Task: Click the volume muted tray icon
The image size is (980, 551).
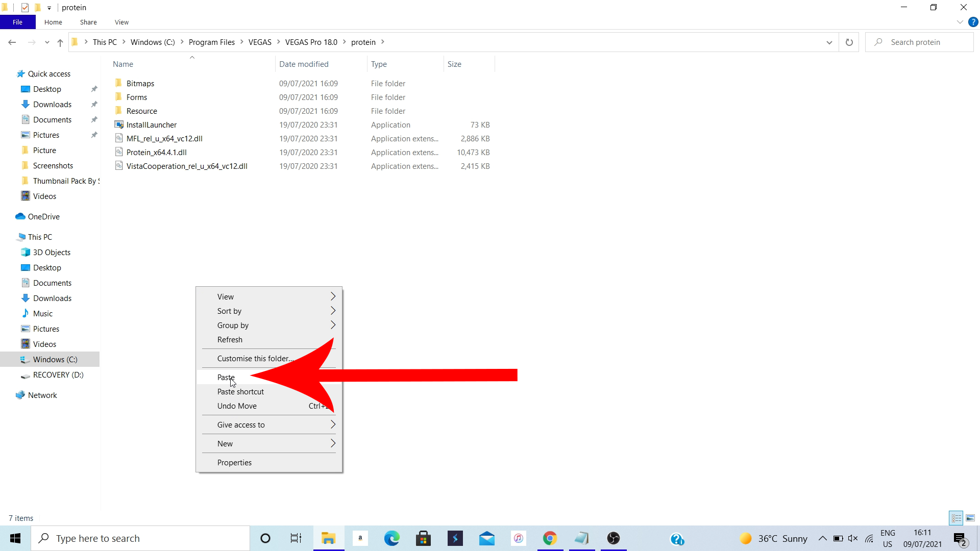Action: click(853, 538)
